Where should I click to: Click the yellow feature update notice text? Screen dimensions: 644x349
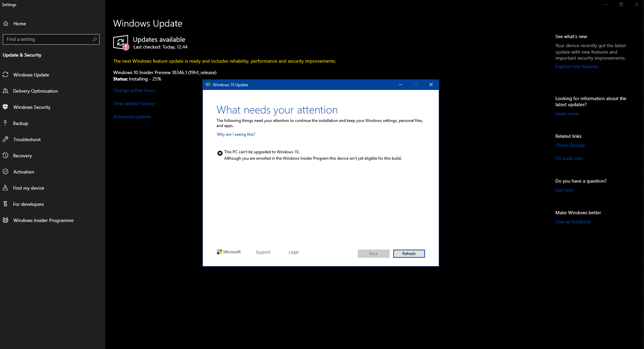[x=224, y=61]
